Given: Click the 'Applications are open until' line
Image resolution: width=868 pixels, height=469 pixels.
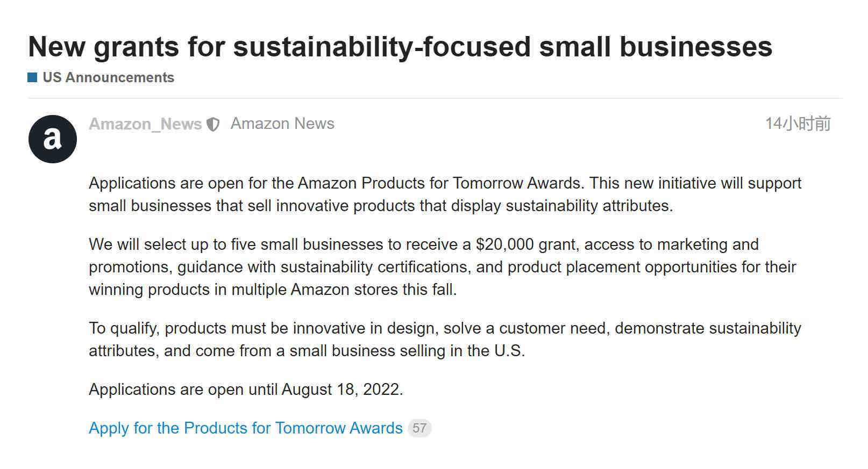Looking at the screenshot, I should 246,389.
